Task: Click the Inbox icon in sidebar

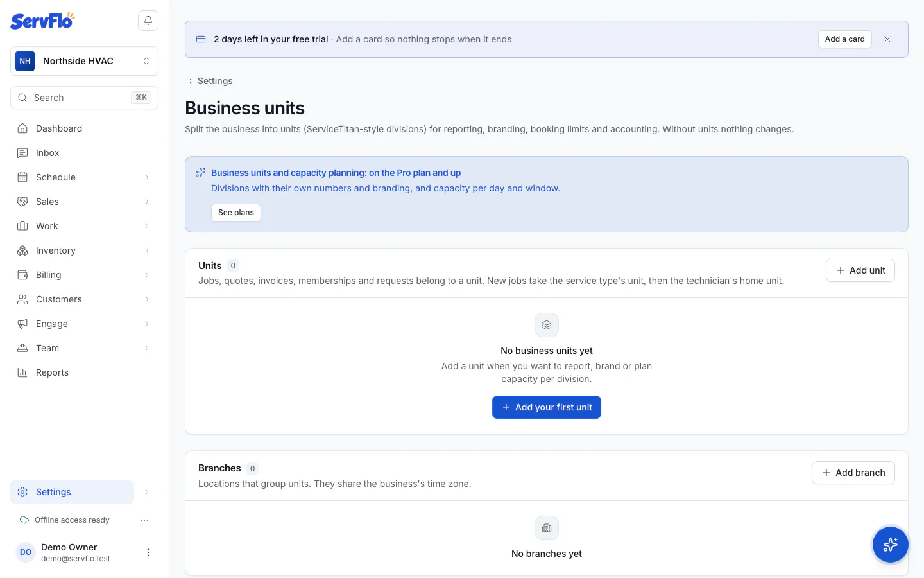Action: coord(22,153)
